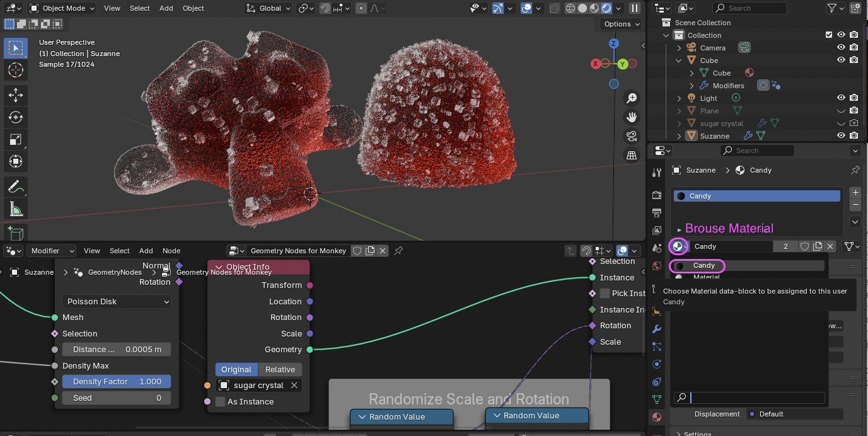This screenshot has width=868, height=436.
Task: Click the viewport zoom magnifier icon
Action: 632,98
